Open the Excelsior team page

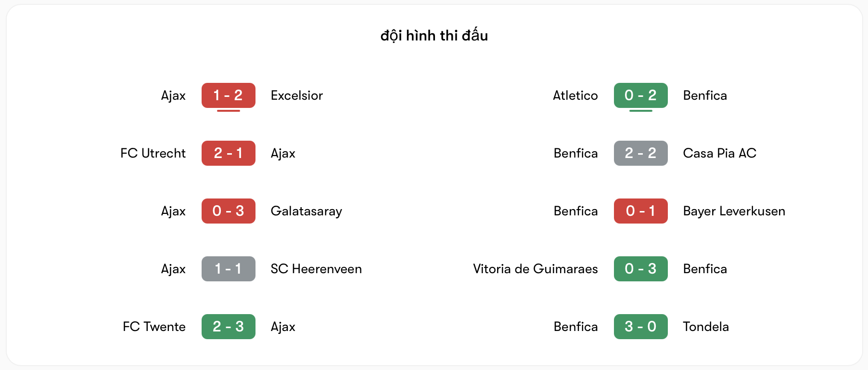point(296,95)
